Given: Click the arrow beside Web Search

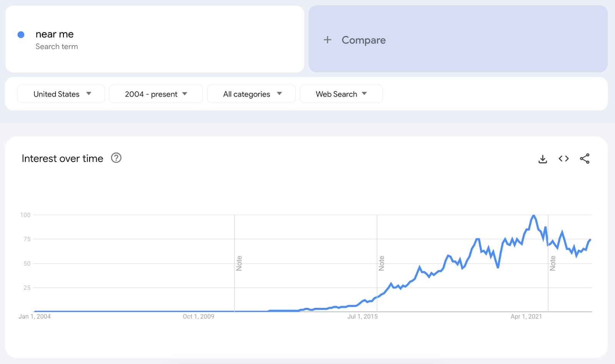Looking at the screenshot, I should point(364,93).
